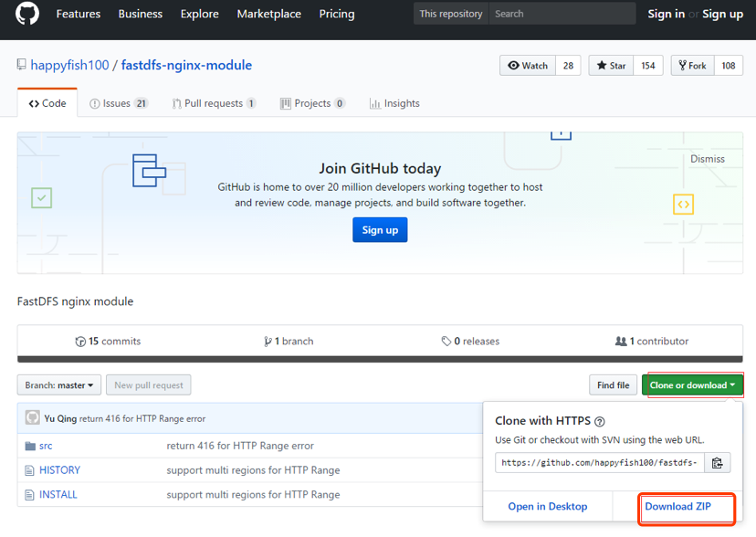This screenshot has height=537, width=756.
Task: Open the INSTALL file link
Action: [58, 495]
